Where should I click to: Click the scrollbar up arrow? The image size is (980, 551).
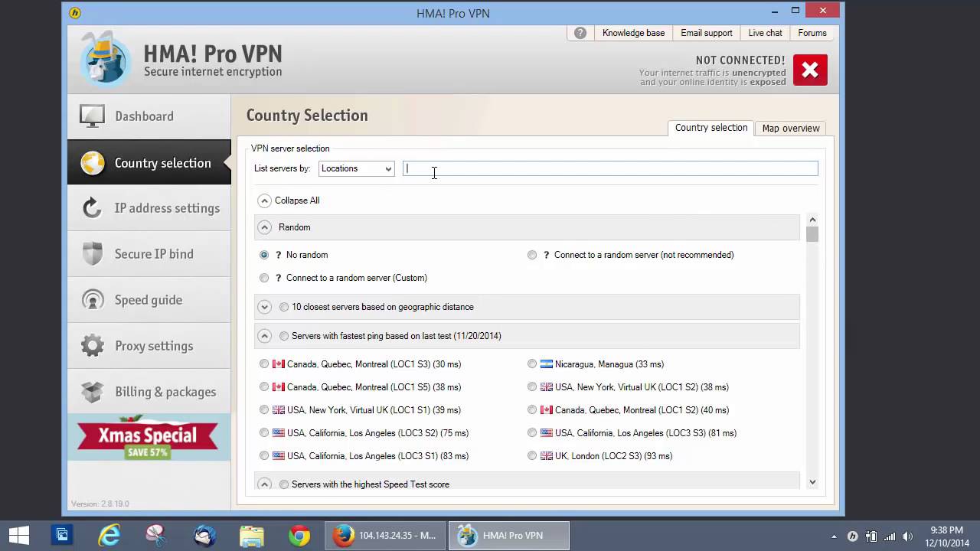pos(812,220)
